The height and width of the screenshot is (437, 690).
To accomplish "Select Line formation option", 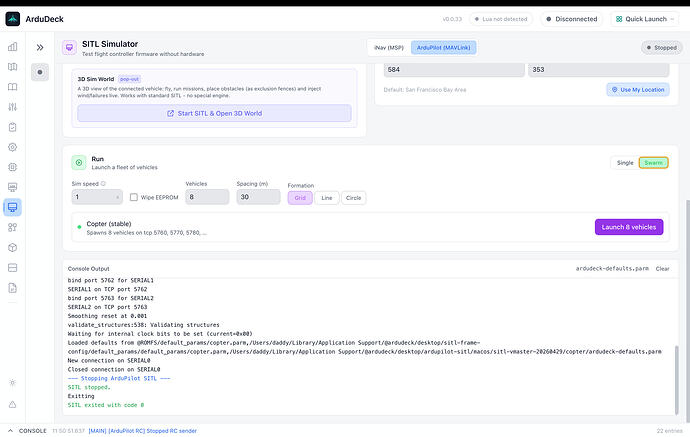I will tap(327, 198).
